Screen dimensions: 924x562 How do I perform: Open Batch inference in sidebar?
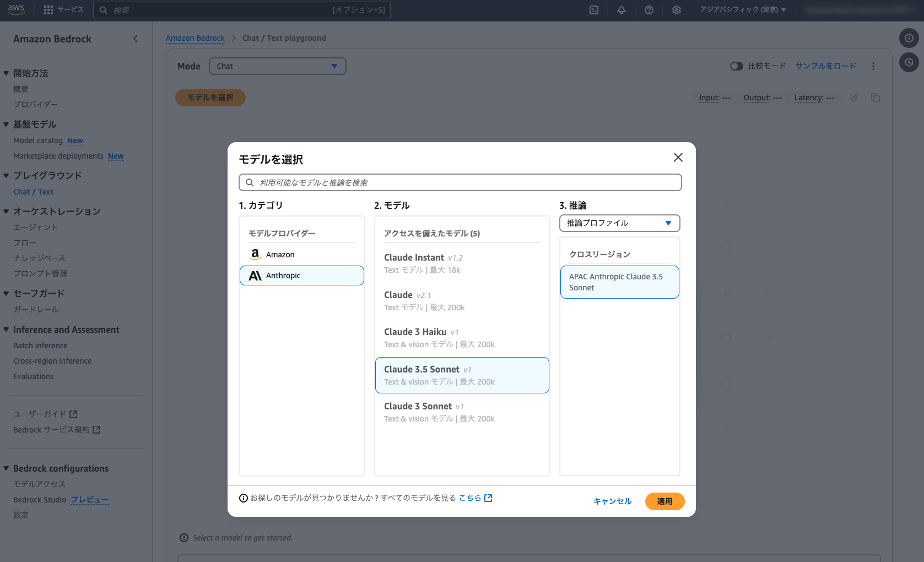(x=40, y=345)
